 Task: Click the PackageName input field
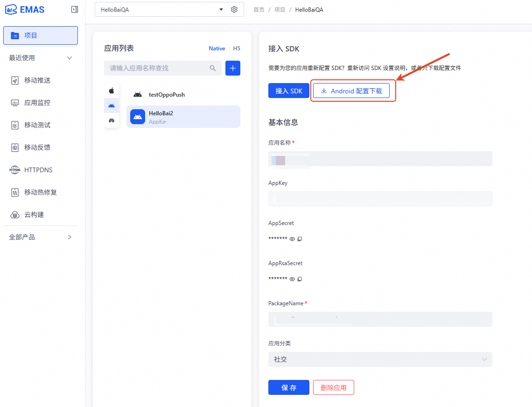[x=380, y=319]
